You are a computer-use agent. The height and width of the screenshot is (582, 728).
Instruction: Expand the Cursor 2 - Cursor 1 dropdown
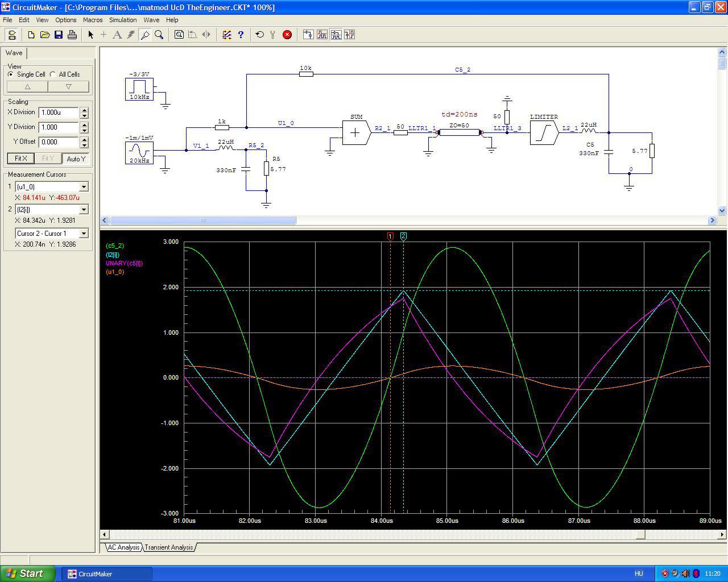(84, 234)
